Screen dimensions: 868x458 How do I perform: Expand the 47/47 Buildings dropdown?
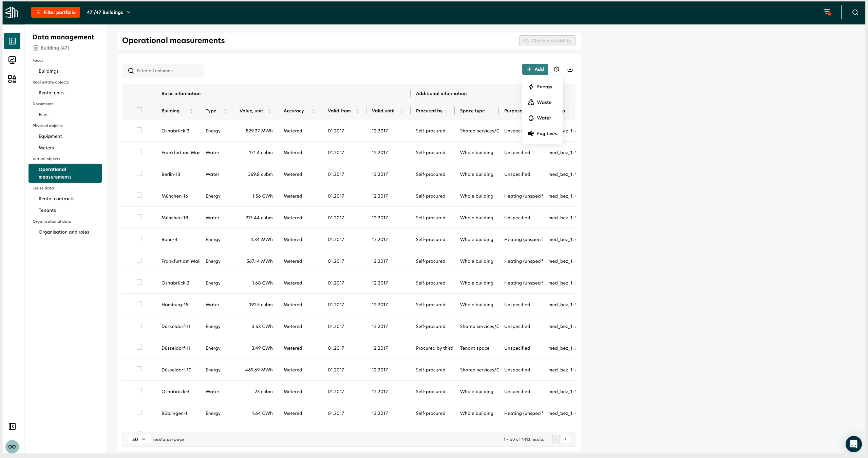(109, 12)
